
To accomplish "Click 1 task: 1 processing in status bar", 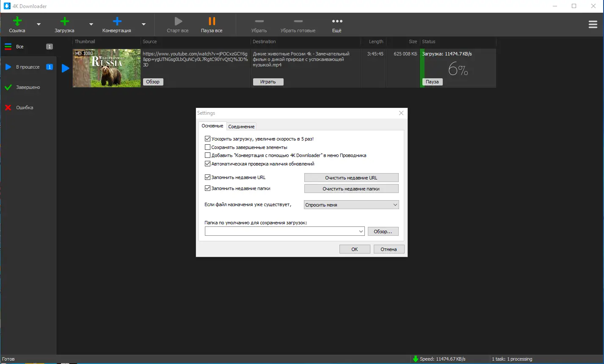I will (512, 359).
